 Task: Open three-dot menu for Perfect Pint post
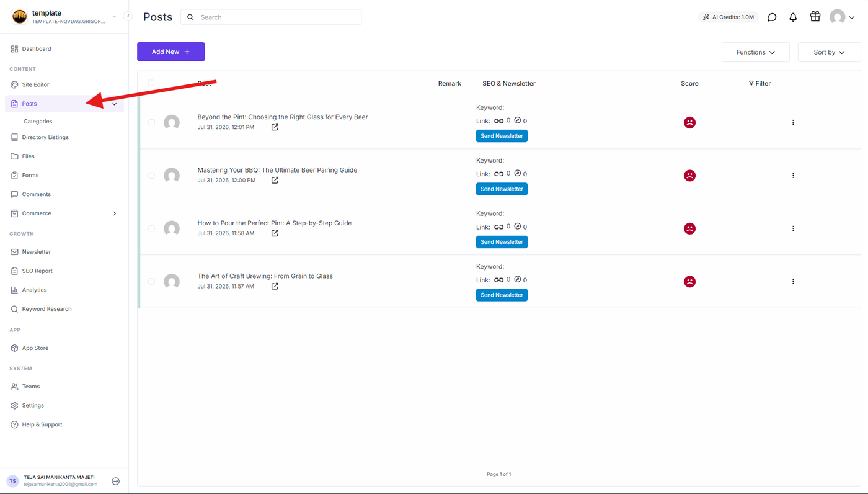click(x=793, y=228)
